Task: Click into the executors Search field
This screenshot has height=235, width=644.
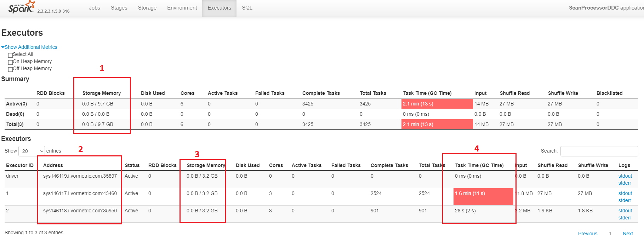Action: pyautogui.click(x=599, y=151)
